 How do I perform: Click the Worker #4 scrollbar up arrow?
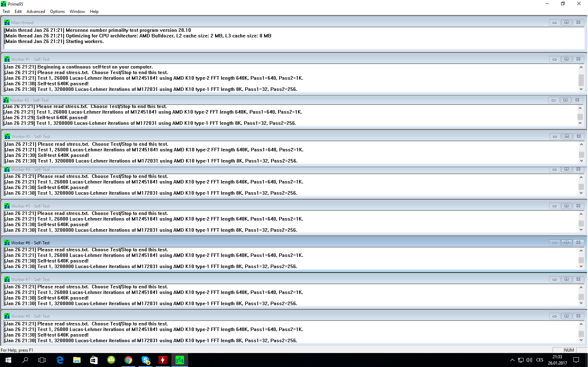click(581, 177)
